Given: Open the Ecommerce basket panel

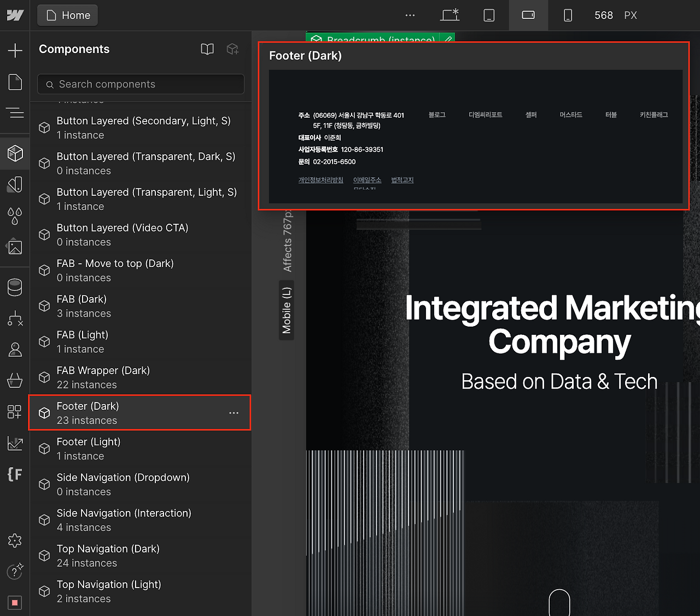Looking at the screenshot, I should tap(15, 380).
